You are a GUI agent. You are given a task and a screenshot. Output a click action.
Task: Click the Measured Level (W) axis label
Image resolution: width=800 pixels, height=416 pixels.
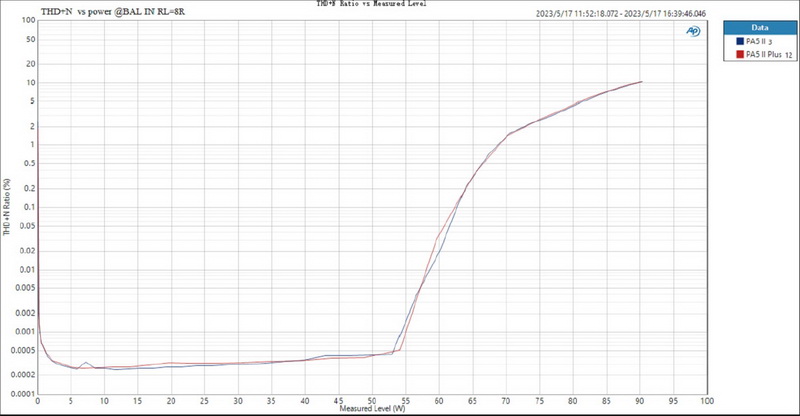pos(371,409)
